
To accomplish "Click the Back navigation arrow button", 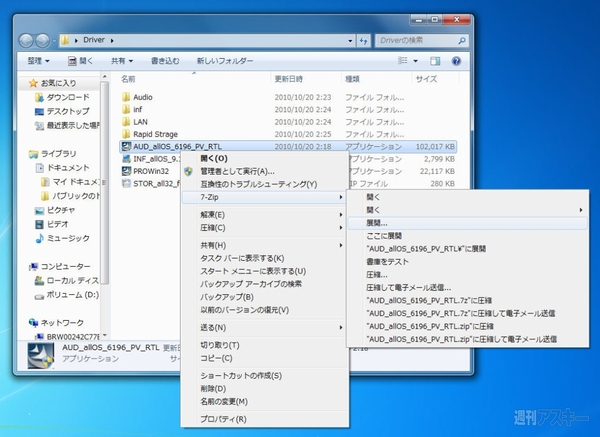I will coord(26,40).
